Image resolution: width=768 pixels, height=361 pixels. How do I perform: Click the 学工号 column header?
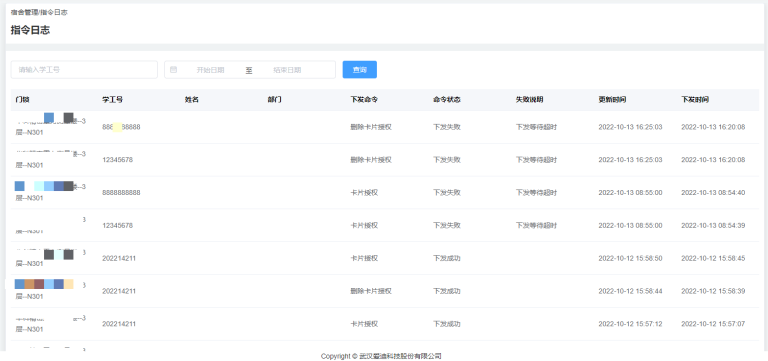pyautogui.click(x=112, y=99)
